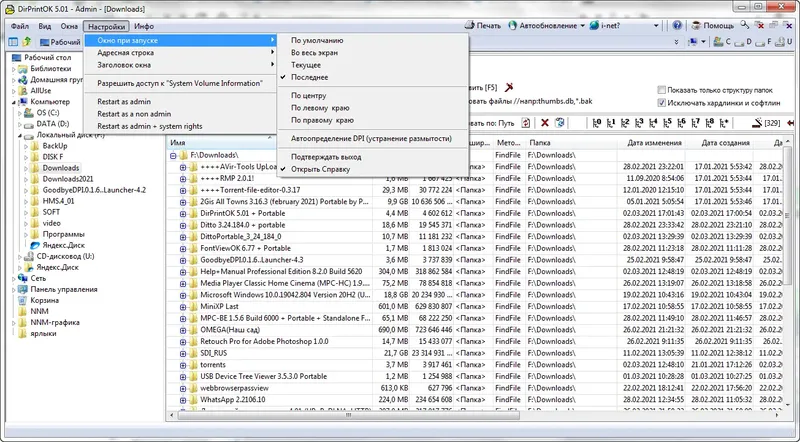Expand tree to level 0 icon
This screenshot has width=800, height=442.
click(x=597, y=123)
